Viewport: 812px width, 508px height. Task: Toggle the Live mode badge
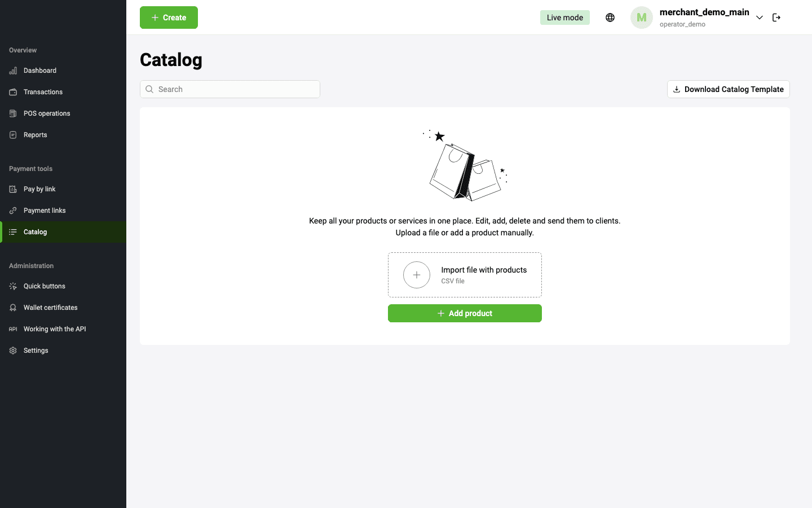pyautogui.click(x=565, y=17)
